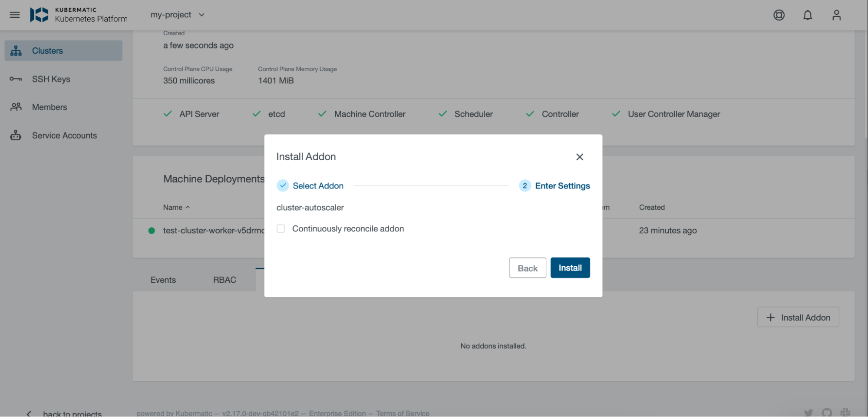
Task: Open the RBAC tab
Action: tap(224, 280)
